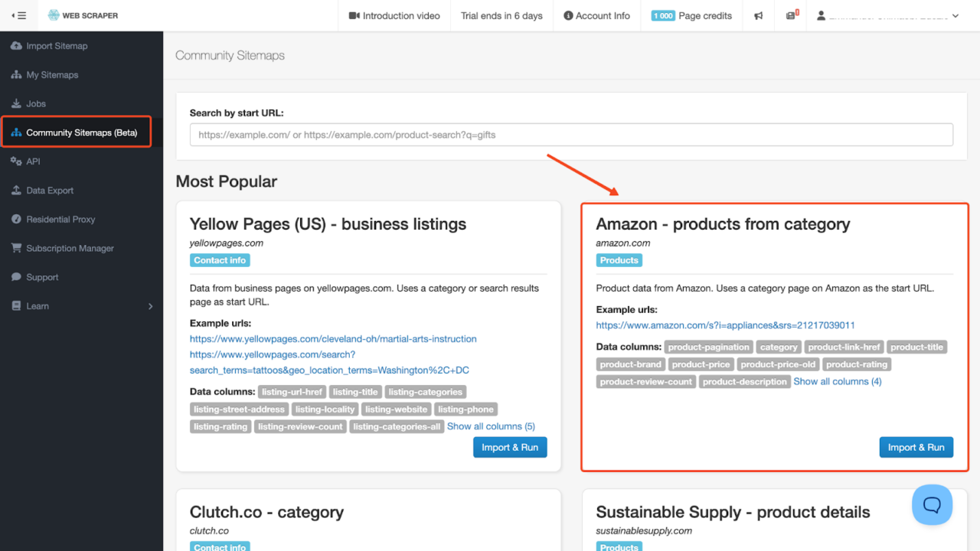Viewport: 980px width, 551px height.
Task: Click the product-brand column tag
Action: [x=631, y=364]
